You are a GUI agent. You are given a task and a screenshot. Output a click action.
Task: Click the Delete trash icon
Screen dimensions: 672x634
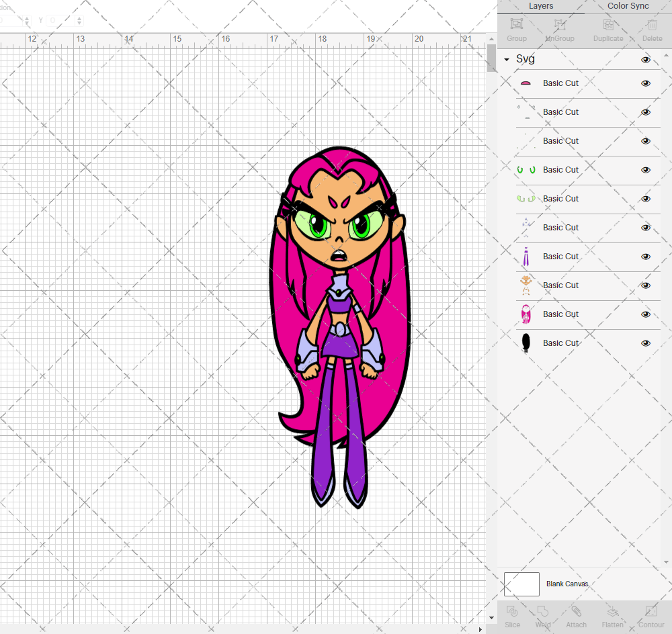click(652, 24)
